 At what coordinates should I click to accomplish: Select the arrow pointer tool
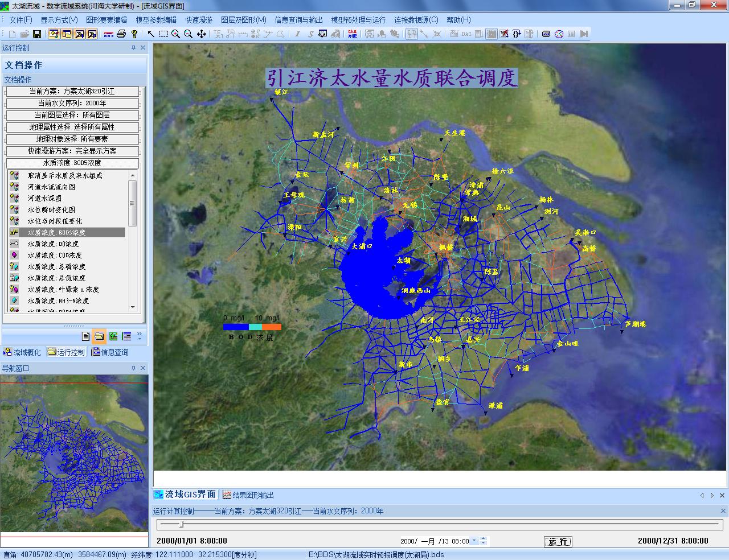click(151, 34)
